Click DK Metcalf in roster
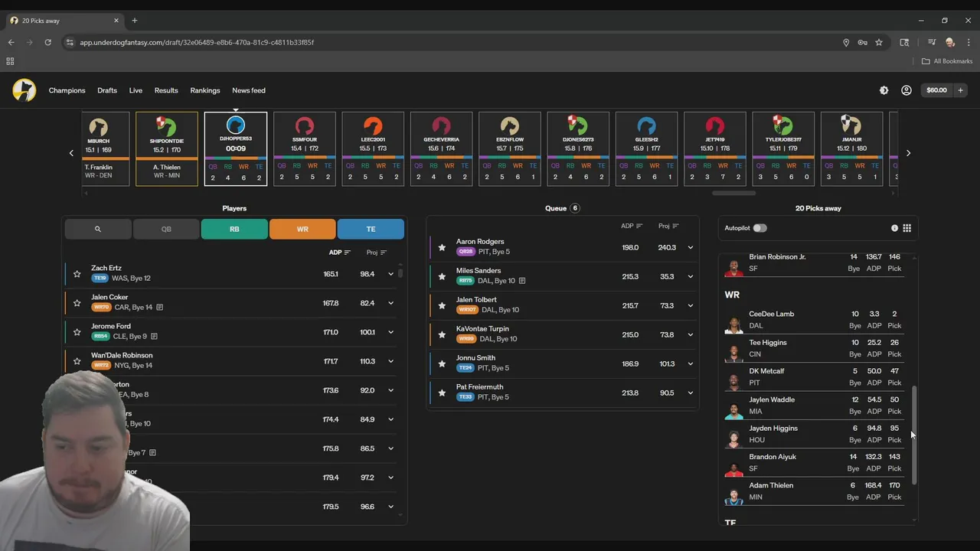This screenshot has width=980, height=551. point(815,377)
